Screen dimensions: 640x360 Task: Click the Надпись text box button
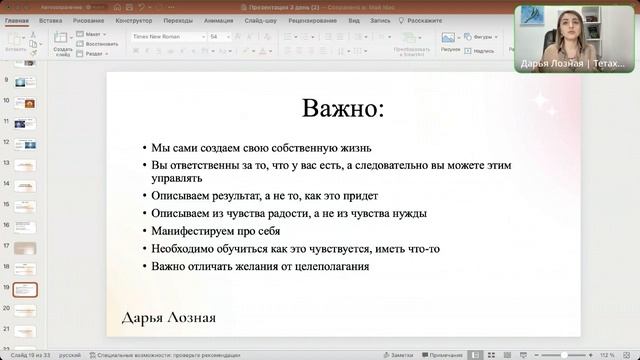pos(479,51)
